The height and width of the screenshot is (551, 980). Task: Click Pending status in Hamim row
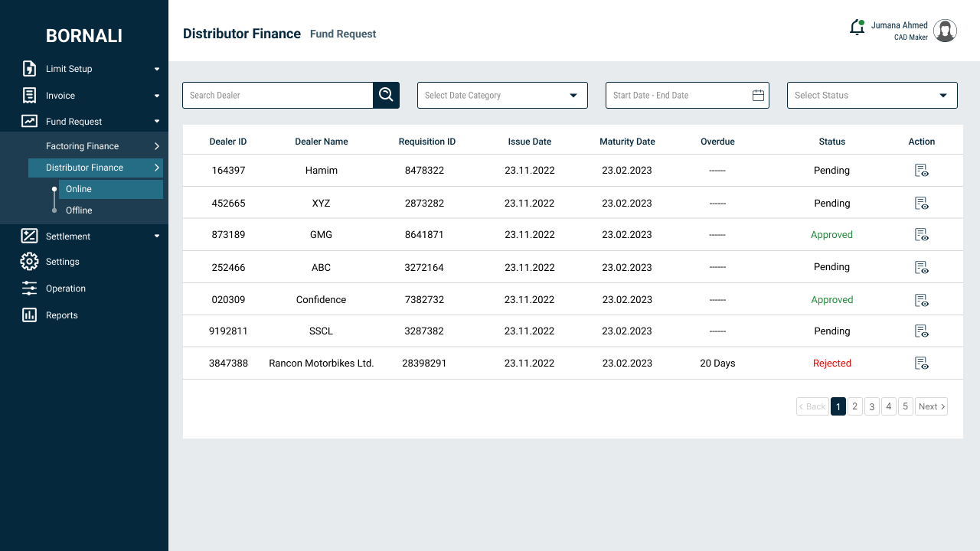click(832, 171)
